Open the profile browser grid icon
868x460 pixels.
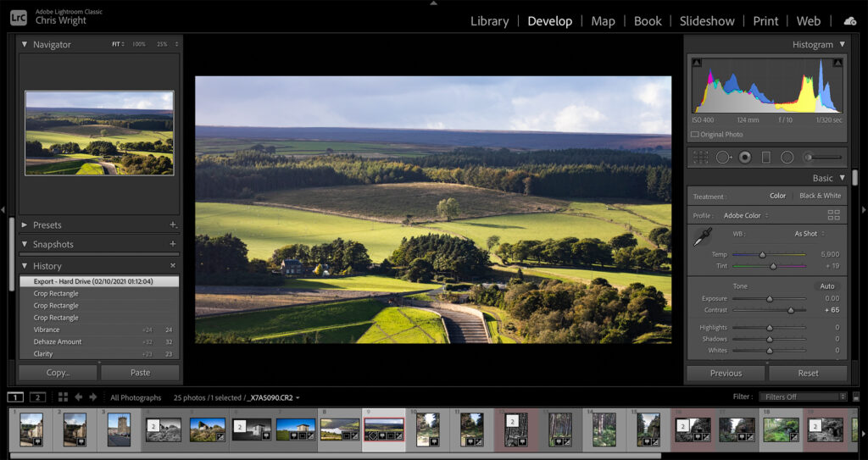[x=833, y=215]
